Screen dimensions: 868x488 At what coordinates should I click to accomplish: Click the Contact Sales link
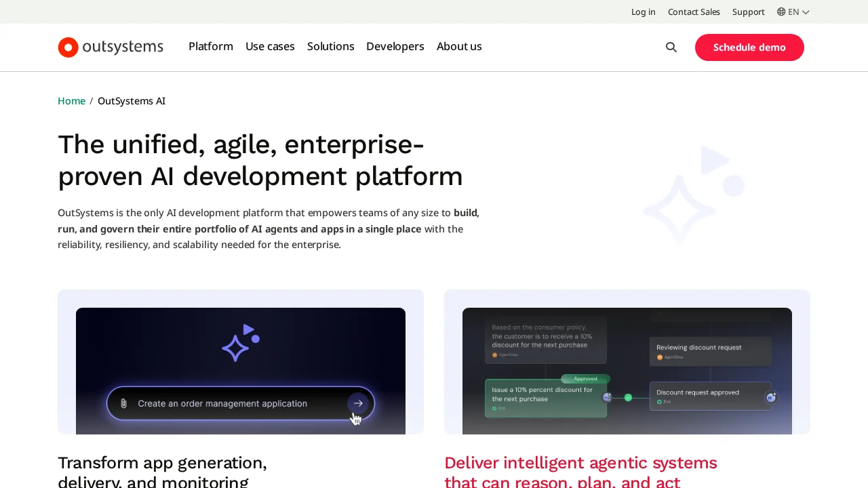click(694, 12)
